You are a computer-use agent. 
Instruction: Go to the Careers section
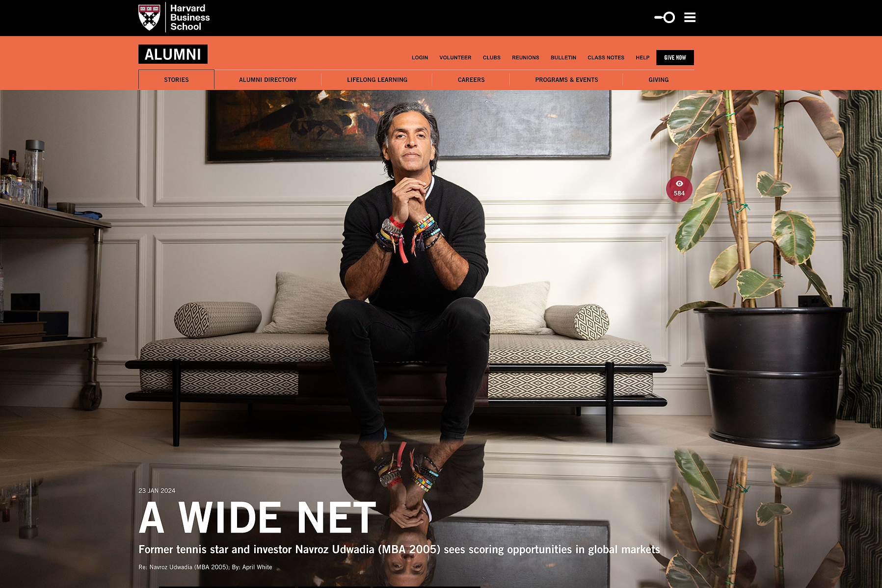tap(471, 79)
